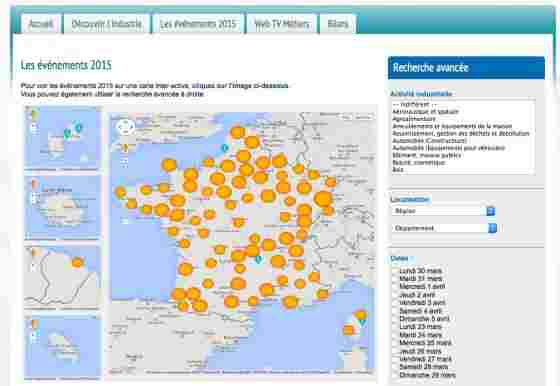Select Bois in the industrial activity list
This screenshot has width=560, height=386.
(398, 170)
